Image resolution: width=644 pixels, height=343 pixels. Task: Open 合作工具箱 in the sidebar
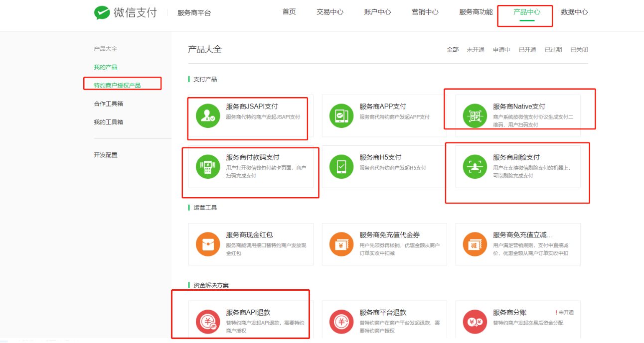[109, 104]
